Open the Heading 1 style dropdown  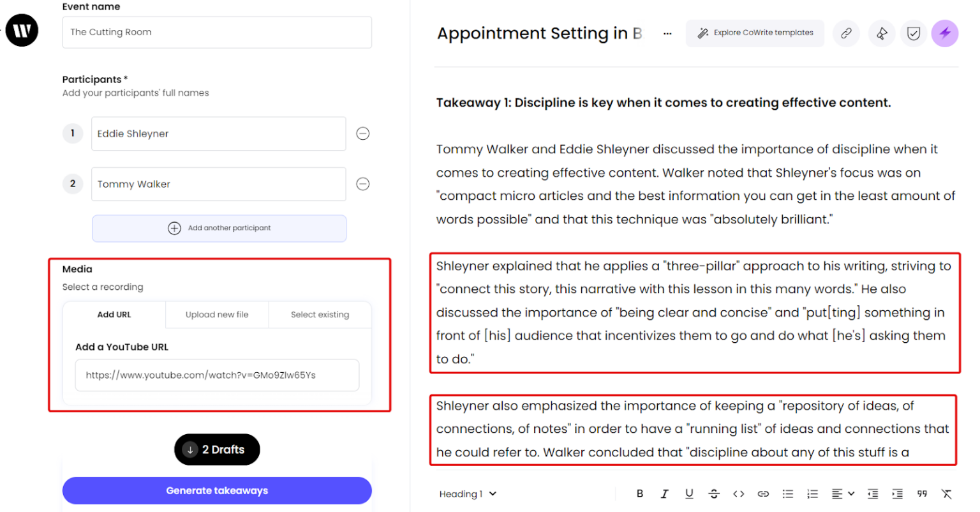pyautogui.click(x=468, y=493)
